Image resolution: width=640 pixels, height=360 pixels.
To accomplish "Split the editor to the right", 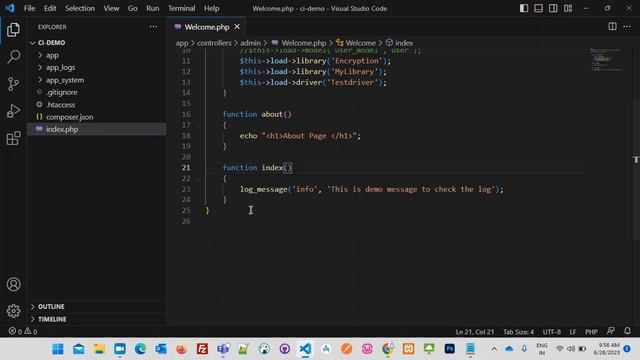I will [x=612, y=27].
